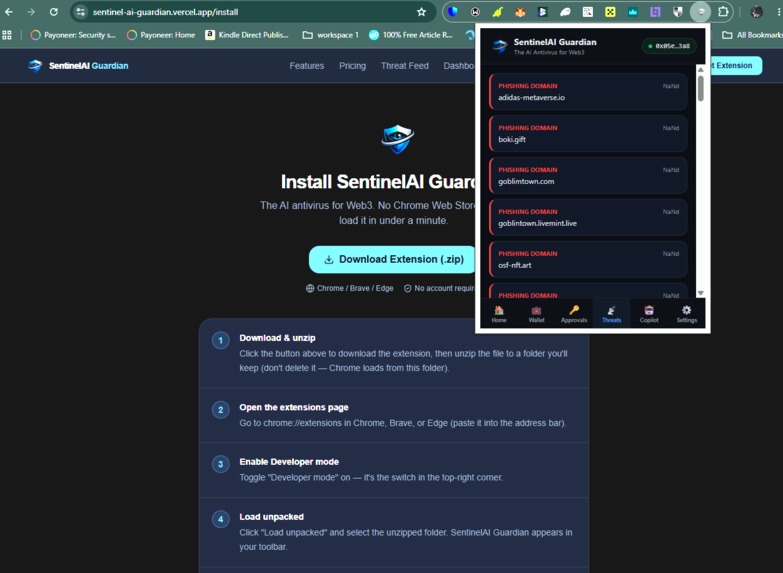
Task: Click the blue shield extension icon in toolbar
Action: (x=452, y=11)
